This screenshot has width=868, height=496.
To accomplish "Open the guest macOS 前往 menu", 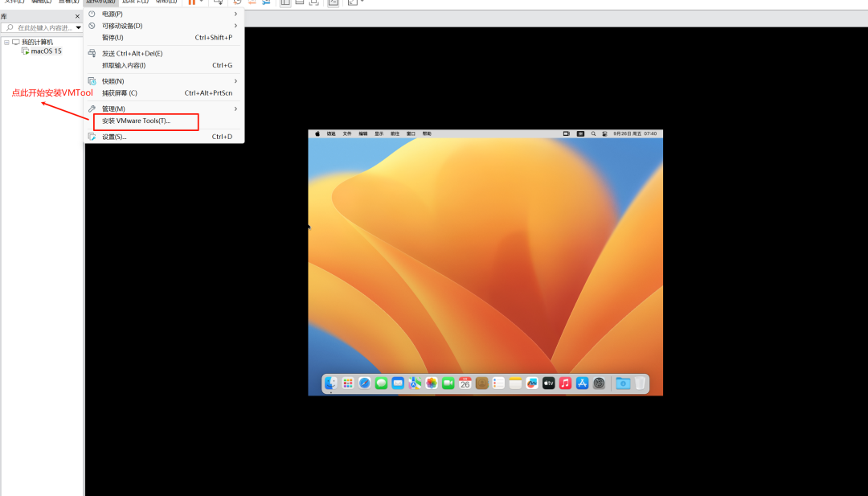I will tap(395, 133).
